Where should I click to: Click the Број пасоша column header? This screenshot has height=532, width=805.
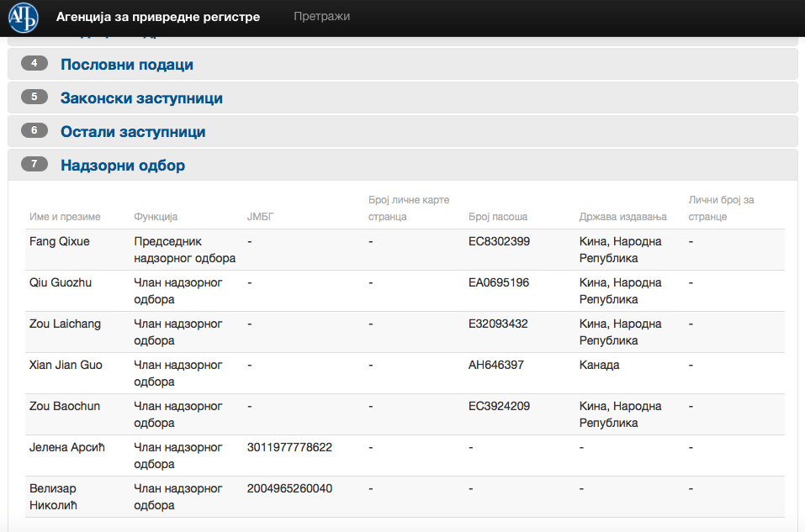click(x=498, y=217)
